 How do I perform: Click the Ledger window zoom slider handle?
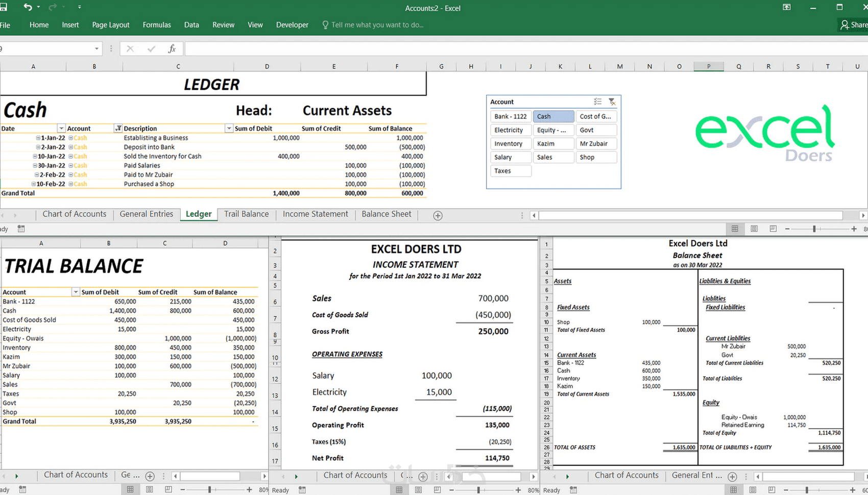point(814,229)
